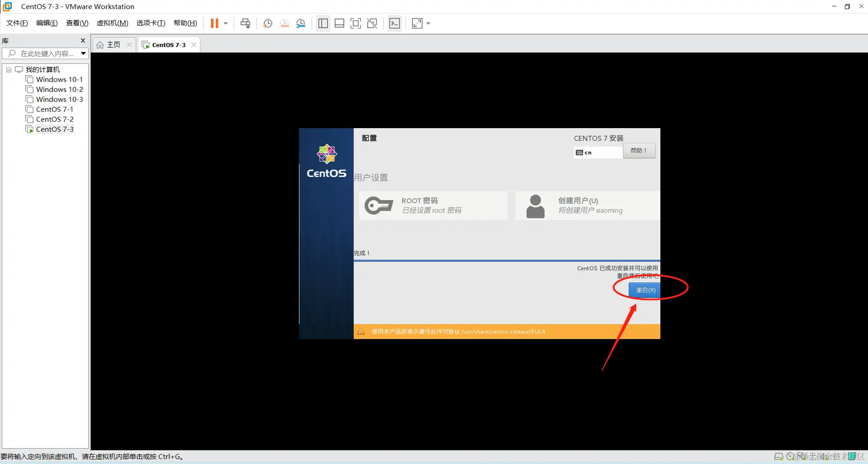Open the power options dropdown arrow
The height and width of the screenshot is (464, 868).
click(226, 24)
